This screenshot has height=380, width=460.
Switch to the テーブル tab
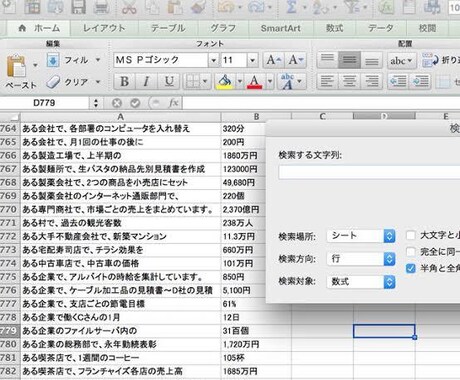(x=168, y=28)
